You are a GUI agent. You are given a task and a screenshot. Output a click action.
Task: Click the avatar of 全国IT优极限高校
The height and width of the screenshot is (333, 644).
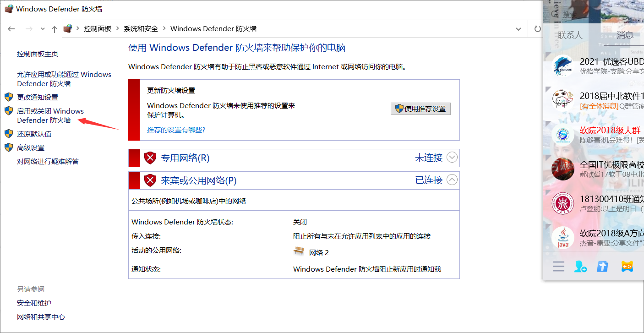(x=563, y=169)
